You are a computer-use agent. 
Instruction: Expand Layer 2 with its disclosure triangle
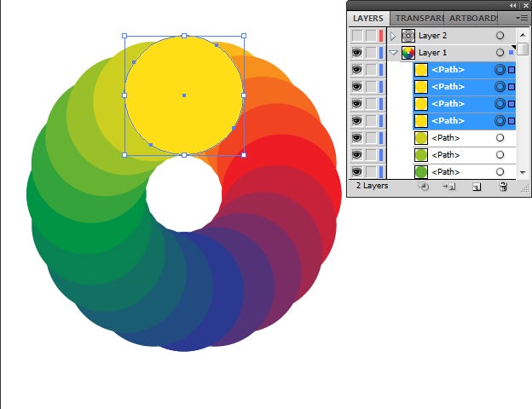click(393, 36)
